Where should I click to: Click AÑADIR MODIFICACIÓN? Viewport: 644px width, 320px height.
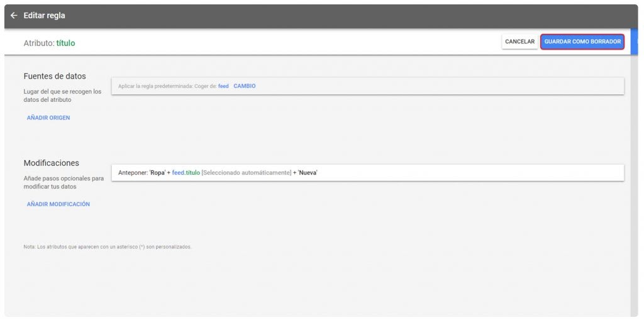[58, 204]
